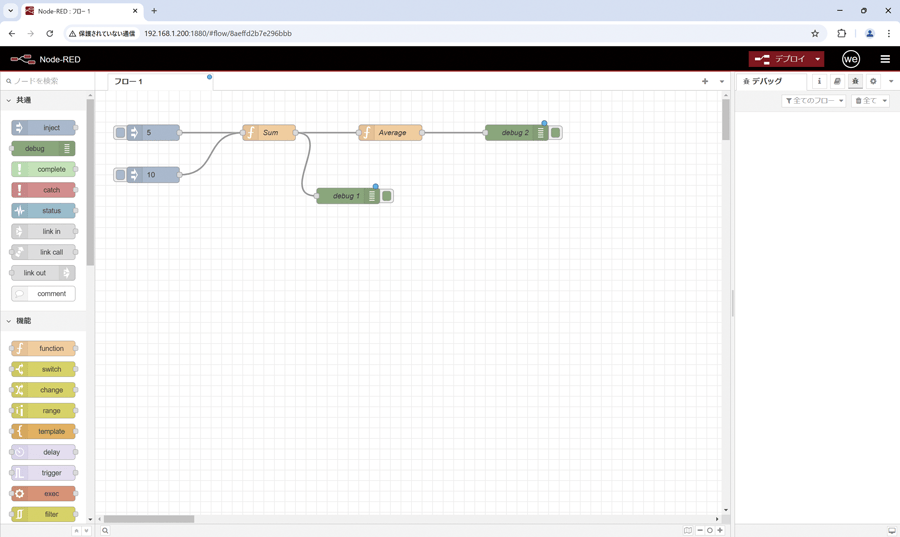Expand the deploy options dropdown arrow
This screenshot has width=900, height=537.
pyautogui.click(x=818, y=59)
